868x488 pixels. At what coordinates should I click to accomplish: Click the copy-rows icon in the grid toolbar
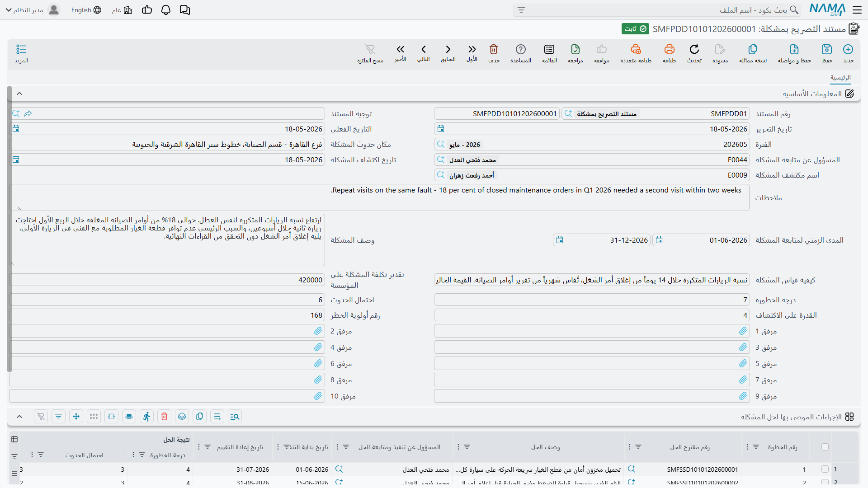[x=200, y=417]
